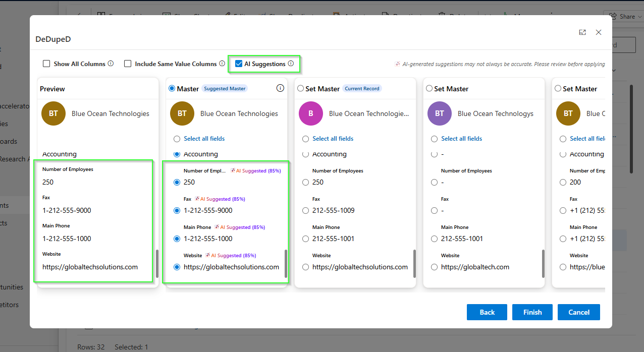Select 250 employees radio in Current Record card
The height and width of the screenshot is (352, 644).
point(305,182)
